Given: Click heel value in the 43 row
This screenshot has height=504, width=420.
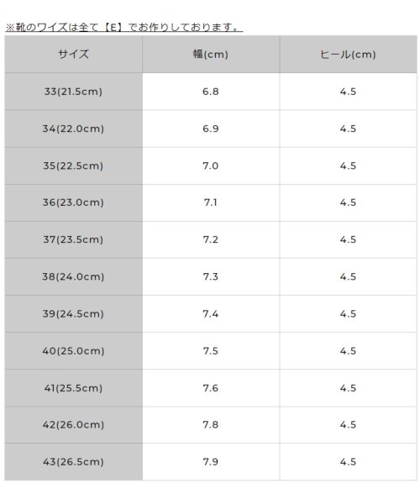Looking at the screenshot, I should coord(348,462).
